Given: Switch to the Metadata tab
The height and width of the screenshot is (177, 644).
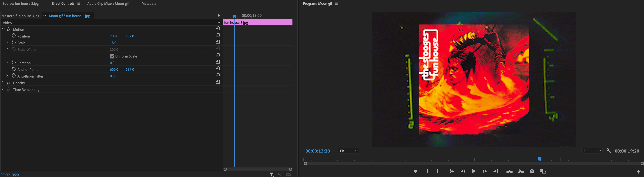Looking at the screenshot, I should pos(149,3).
